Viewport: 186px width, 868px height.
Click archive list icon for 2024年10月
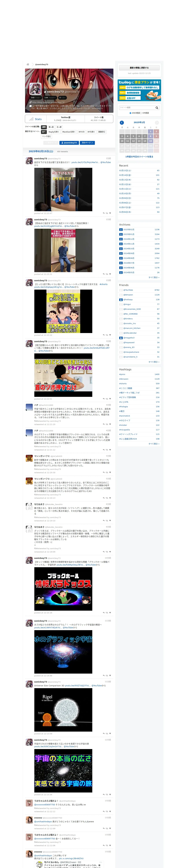coord(121,249)
